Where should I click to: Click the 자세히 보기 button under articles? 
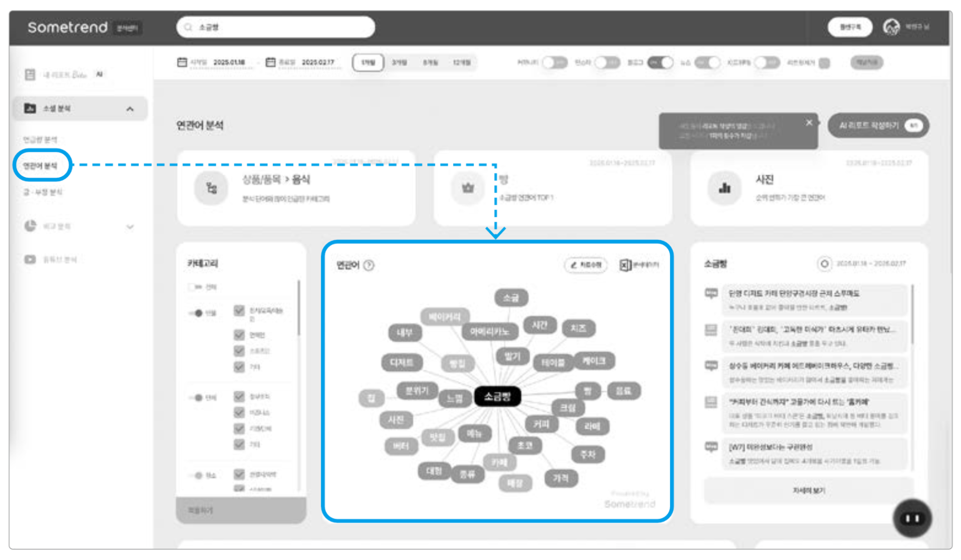809,490
